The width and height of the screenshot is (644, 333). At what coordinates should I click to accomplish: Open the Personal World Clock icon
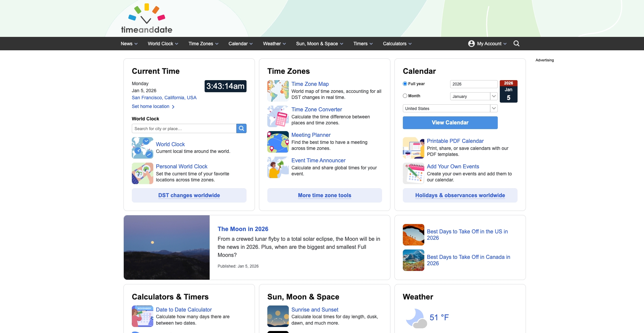click(x=142, y=173)
